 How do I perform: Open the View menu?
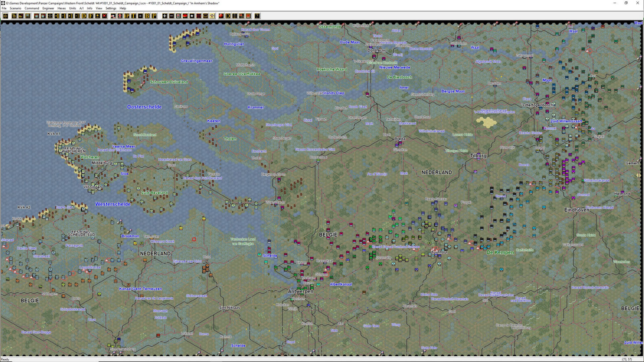coord(99,8)
